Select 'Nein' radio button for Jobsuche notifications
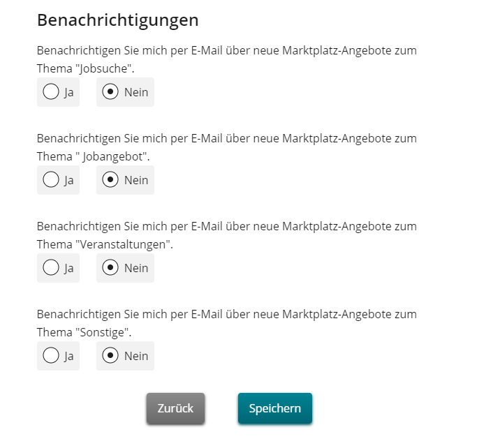Screen dimensions: 500x448 click(x=110, y=92)
